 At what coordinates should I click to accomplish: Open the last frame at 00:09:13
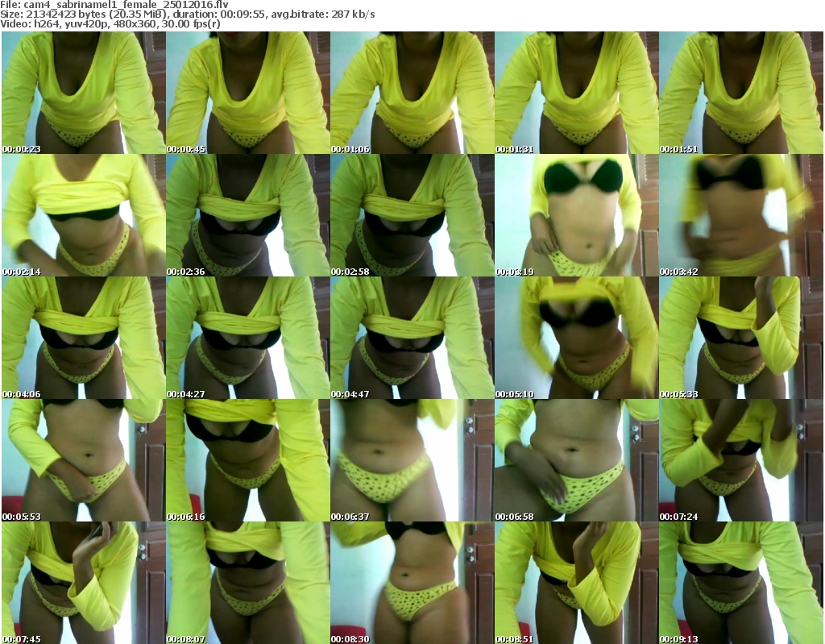pyautogui.click(x=741, y=583)
